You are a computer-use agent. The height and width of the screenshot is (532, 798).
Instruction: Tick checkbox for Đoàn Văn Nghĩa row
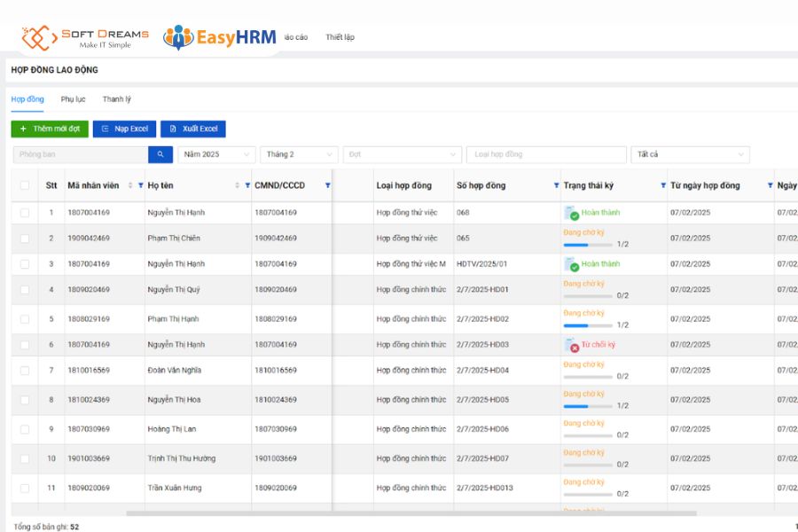25,371
